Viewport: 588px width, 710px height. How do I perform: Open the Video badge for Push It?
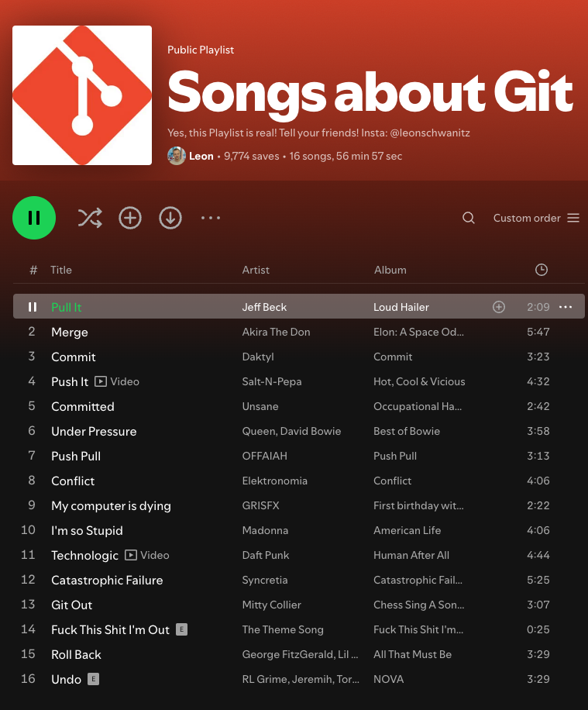tap(117, 381)
